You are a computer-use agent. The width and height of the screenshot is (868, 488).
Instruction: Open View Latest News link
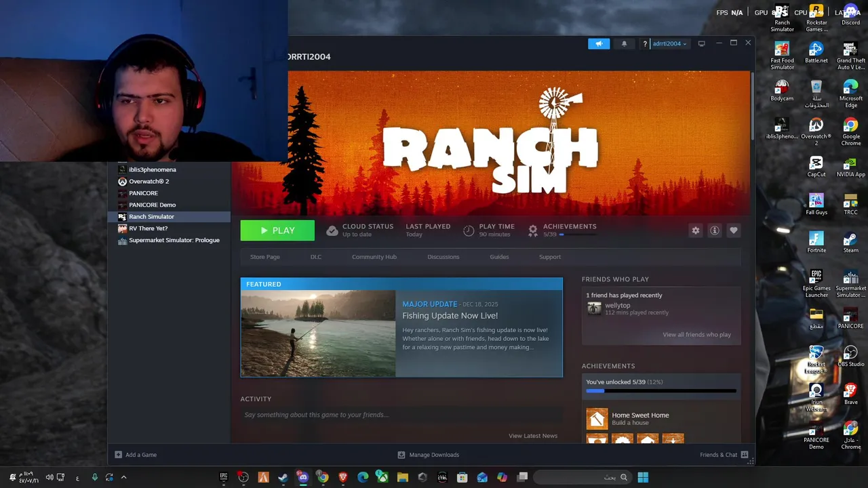coord(533,436)
